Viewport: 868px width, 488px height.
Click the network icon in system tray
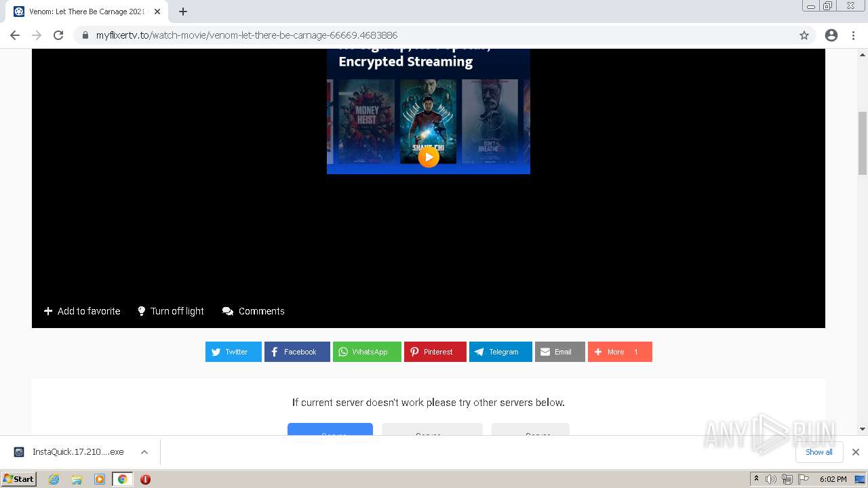(787, 479)
